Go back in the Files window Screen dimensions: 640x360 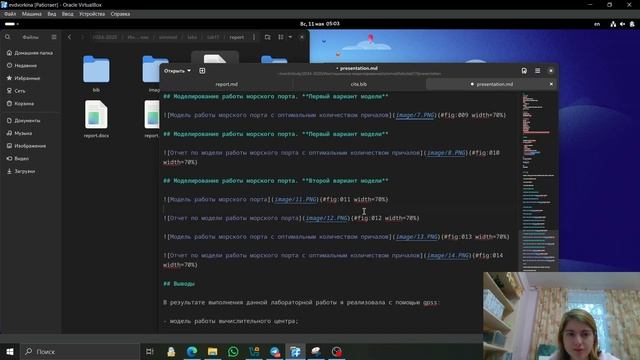tap(69, 37)
